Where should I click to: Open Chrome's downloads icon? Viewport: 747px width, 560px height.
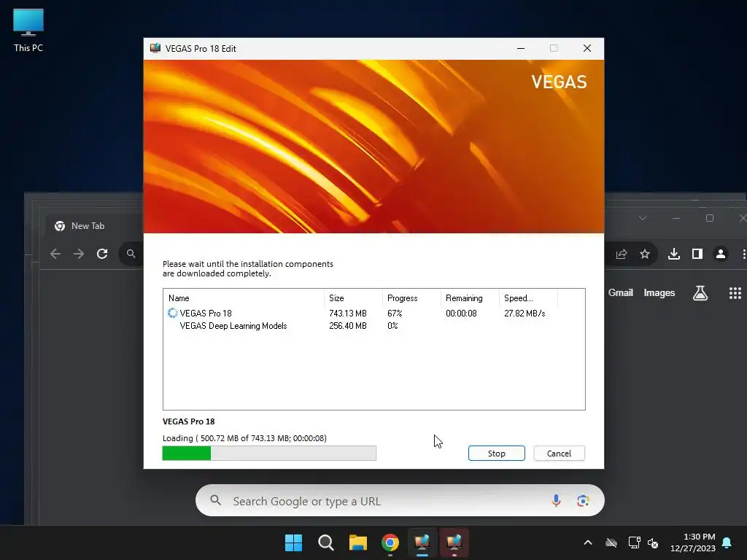click(673, 254)
